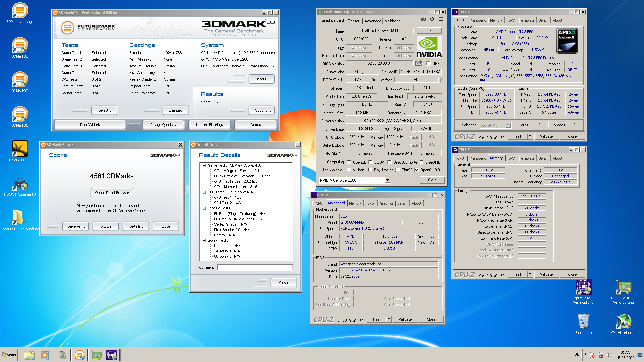Click the GPU-Z screenshot camera icon

click(x=424, y=19)
